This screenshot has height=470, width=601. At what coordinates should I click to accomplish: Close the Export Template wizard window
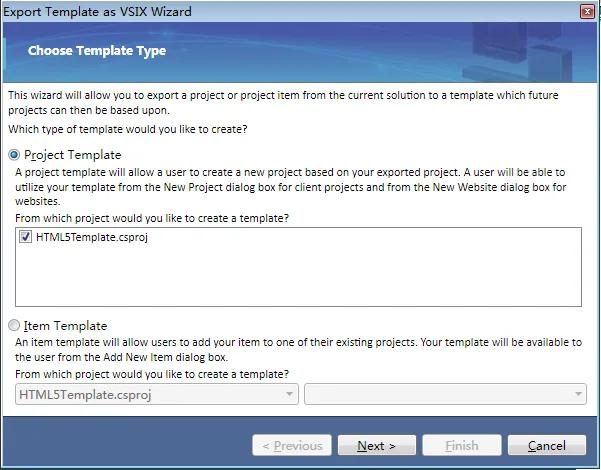pos(585,11)
